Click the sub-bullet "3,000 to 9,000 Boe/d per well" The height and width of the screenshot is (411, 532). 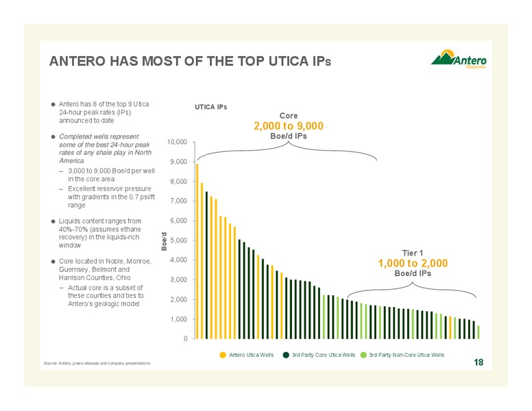click(x=111, y=171)
